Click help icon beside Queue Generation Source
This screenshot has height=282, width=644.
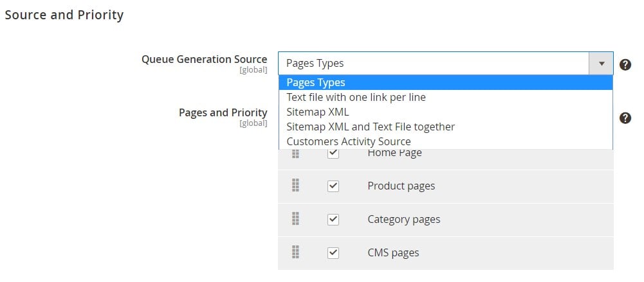coord(625,65)
